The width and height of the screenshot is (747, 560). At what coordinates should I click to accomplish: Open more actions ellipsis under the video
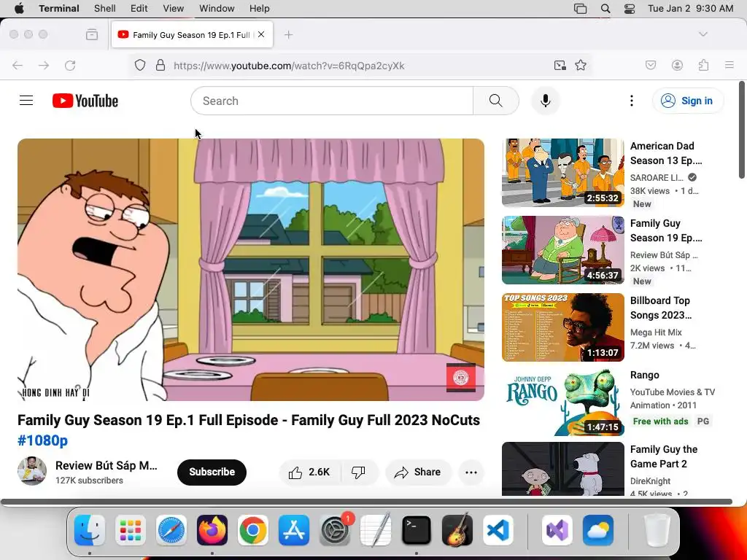pos(471,472)
